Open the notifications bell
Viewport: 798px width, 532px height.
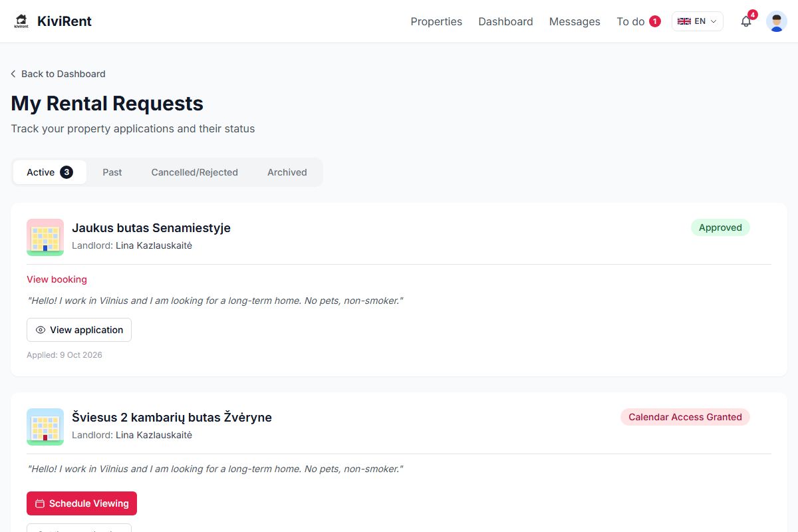[746, 21]
